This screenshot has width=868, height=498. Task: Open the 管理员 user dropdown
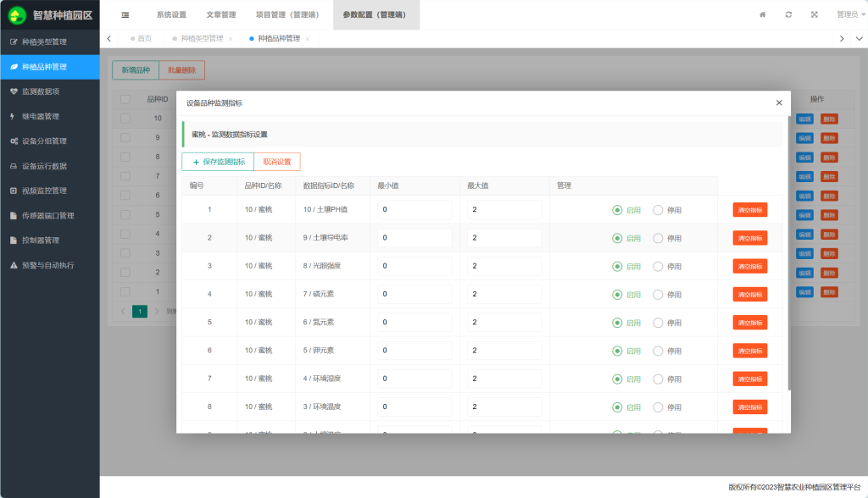point(849,14)
